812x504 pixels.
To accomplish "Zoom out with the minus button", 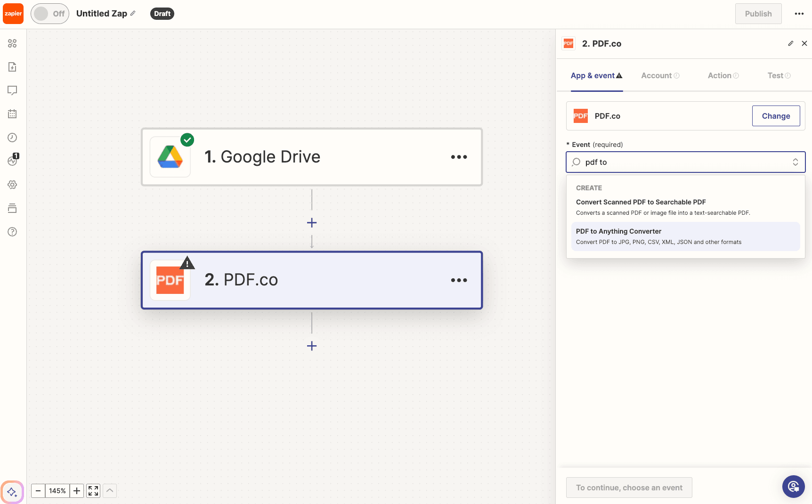I will pos(38,491).
